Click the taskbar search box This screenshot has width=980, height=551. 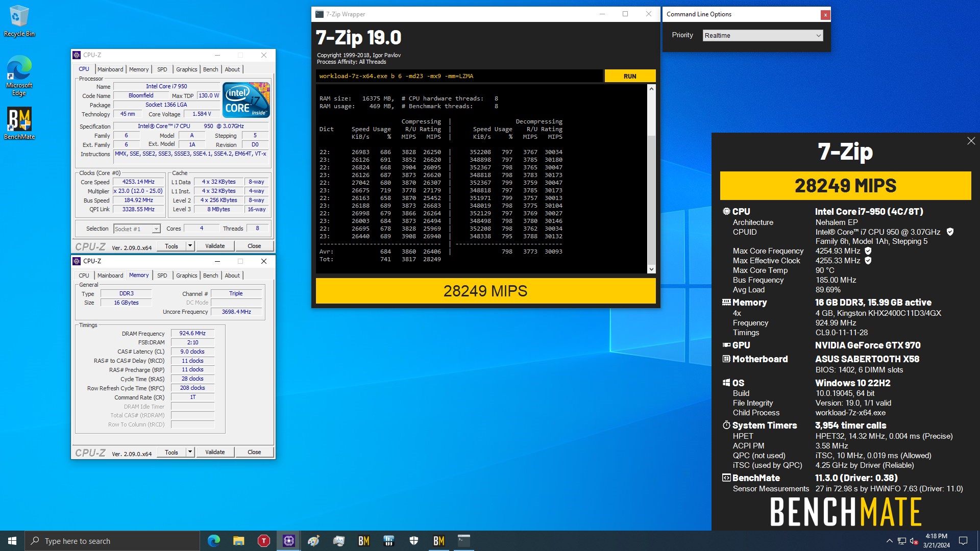(x=112, y=541)
